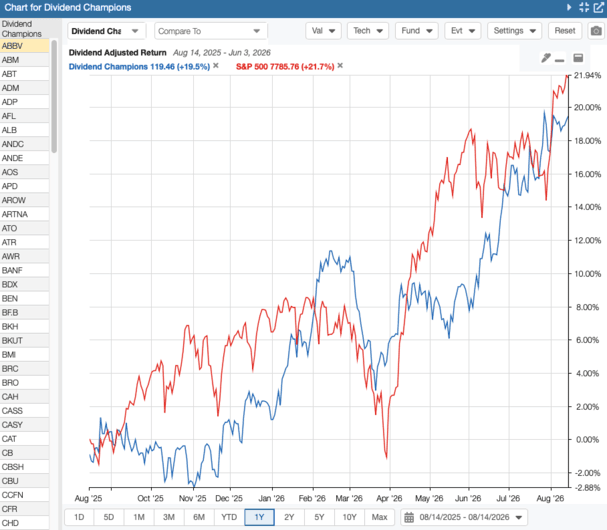This screenshot has width=607, height=530.
Task: Select CHD in the symbol list
Action: [24, 523]
